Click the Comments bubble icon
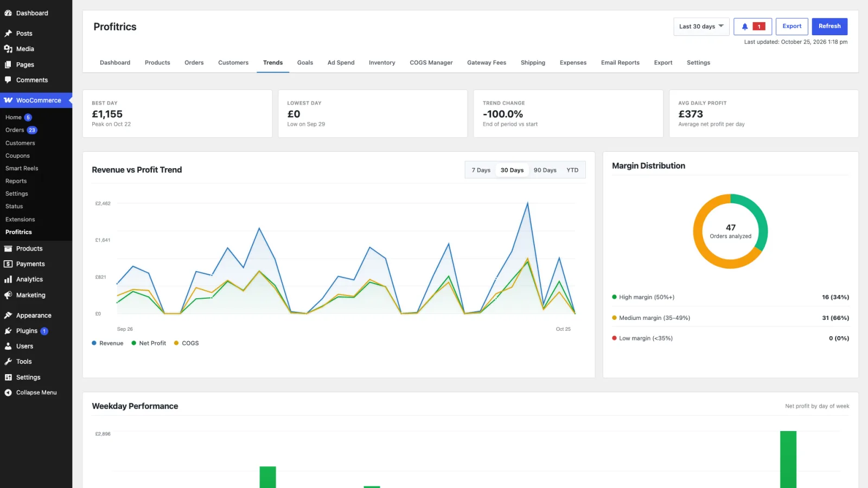The width and height of the screenshot is (868, 488). (x=8, y=80)
